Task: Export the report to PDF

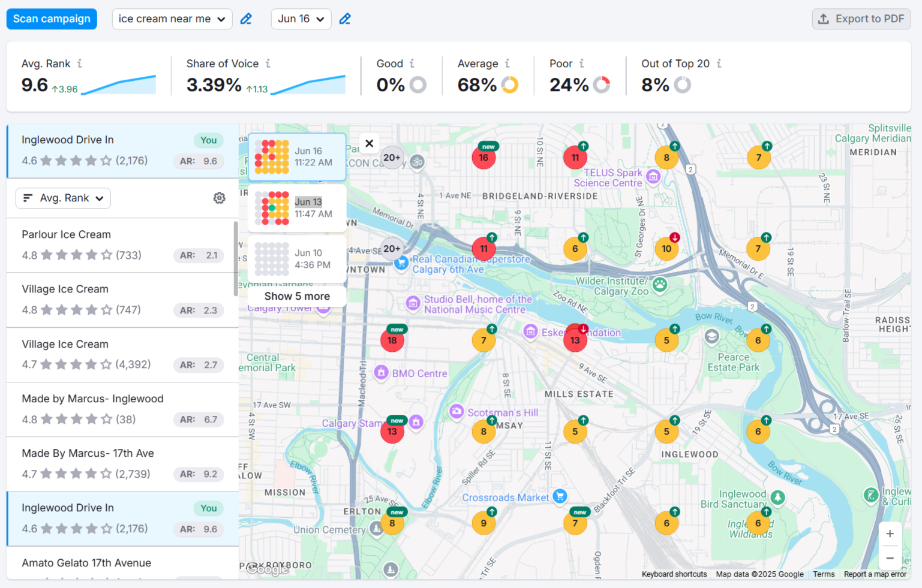Action: (x=861, y=19)
